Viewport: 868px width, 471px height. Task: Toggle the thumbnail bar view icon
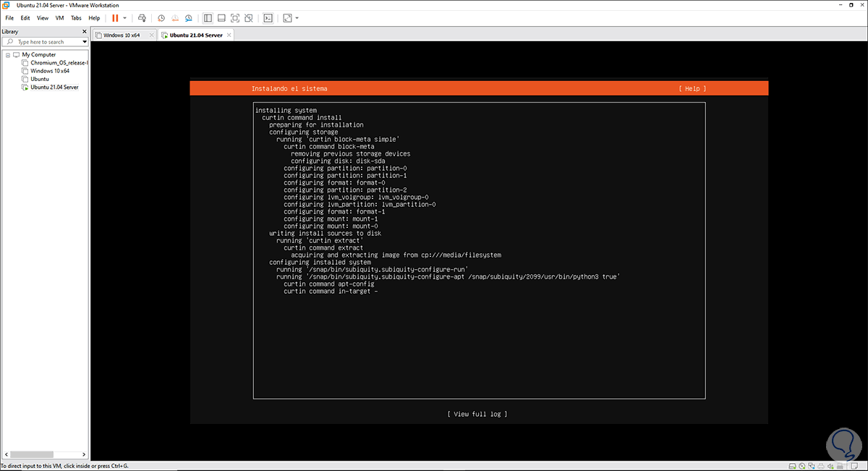tap(221, 17)
